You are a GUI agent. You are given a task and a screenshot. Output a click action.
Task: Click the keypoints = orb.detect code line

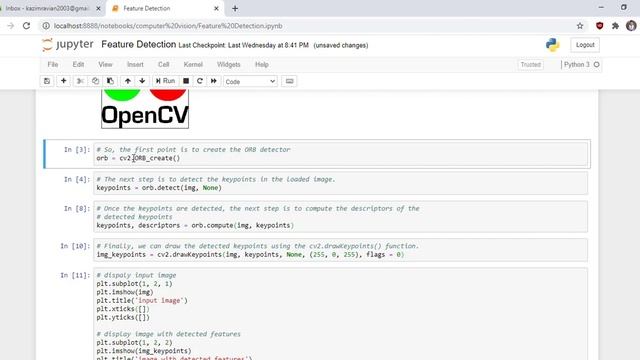point(159,188)
